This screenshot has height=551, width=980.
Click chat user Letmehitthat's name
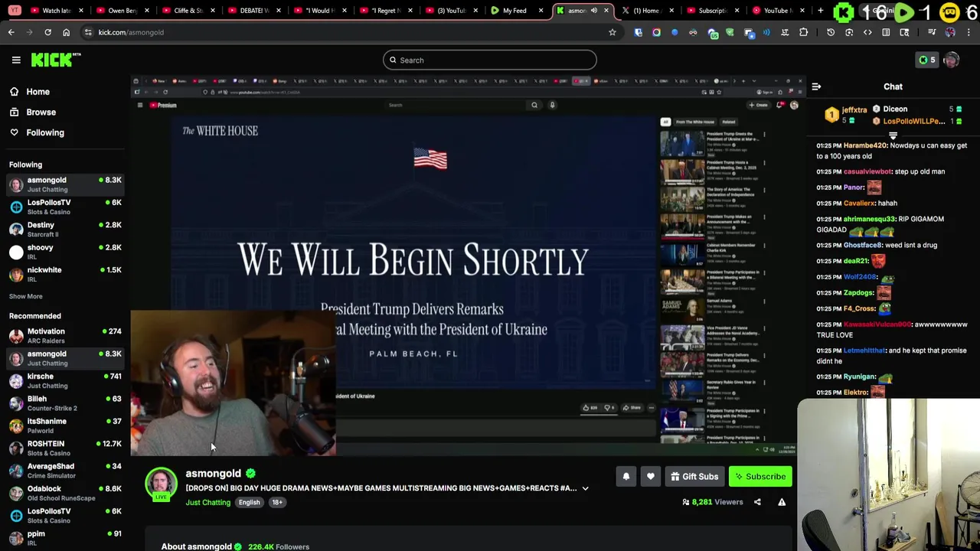pyautogui.click(x=864, y=350)
